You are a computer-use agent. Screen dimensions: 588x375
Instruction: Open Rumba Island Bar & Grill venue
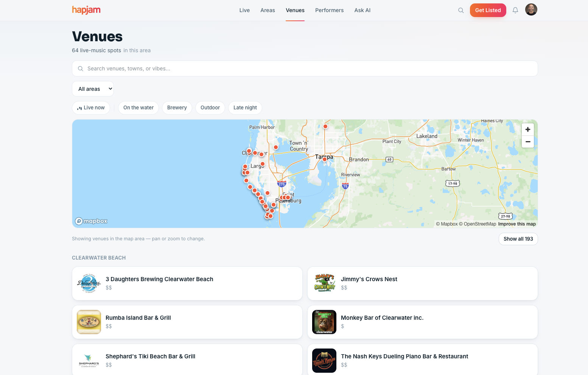tap(187, 322)
